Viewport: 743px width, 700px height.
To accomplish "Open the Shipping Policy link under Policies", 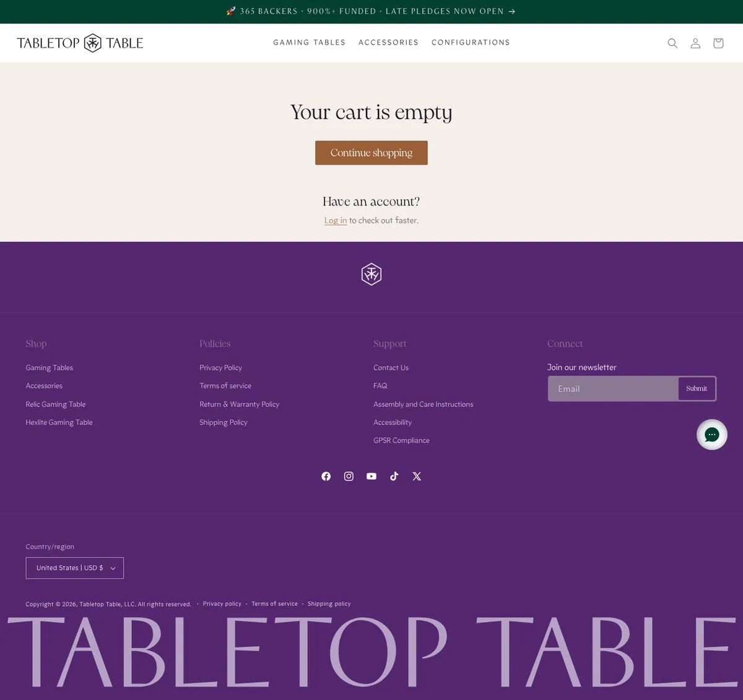I will [x=224, y=422].
